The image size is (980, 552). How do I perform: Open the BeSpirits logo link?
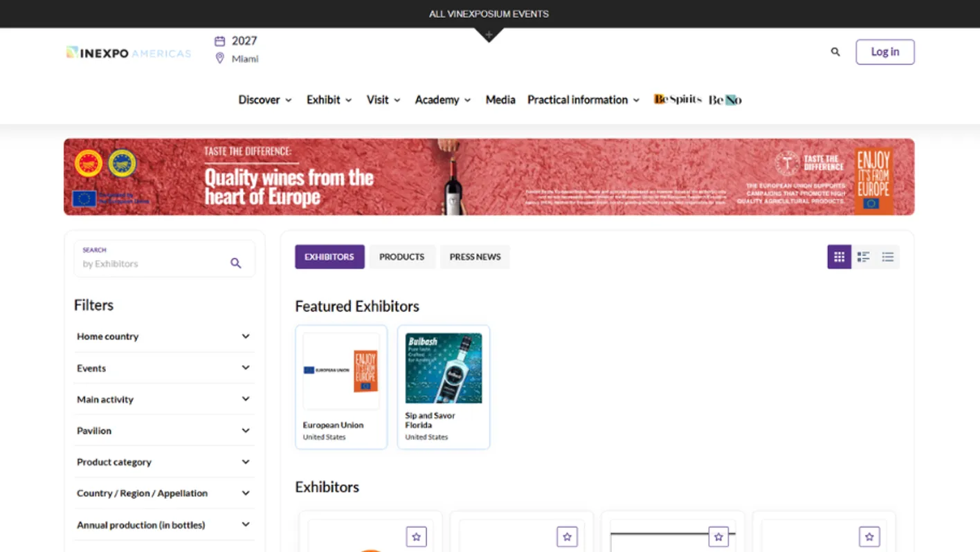click(678, 100)
